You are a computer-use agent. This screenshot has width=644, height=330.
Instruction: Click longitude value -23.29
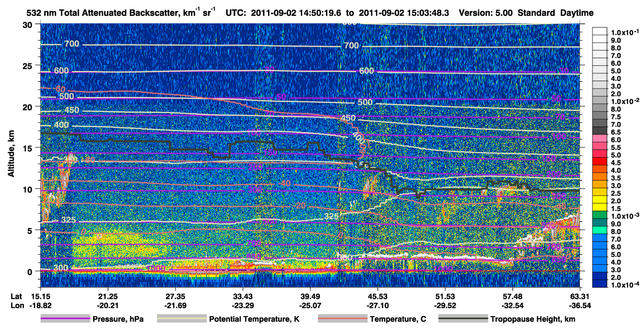pos(242,305)
